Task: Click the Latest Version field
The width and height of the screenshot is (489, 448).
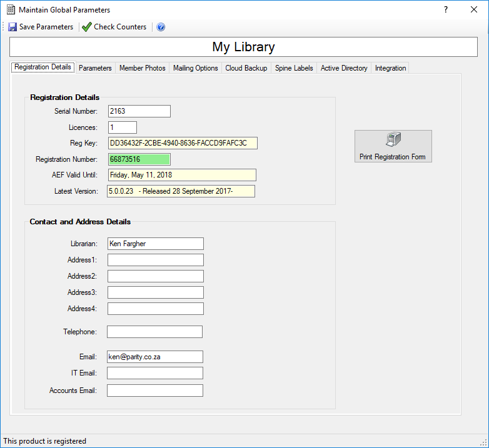Action: pos(181,191)
